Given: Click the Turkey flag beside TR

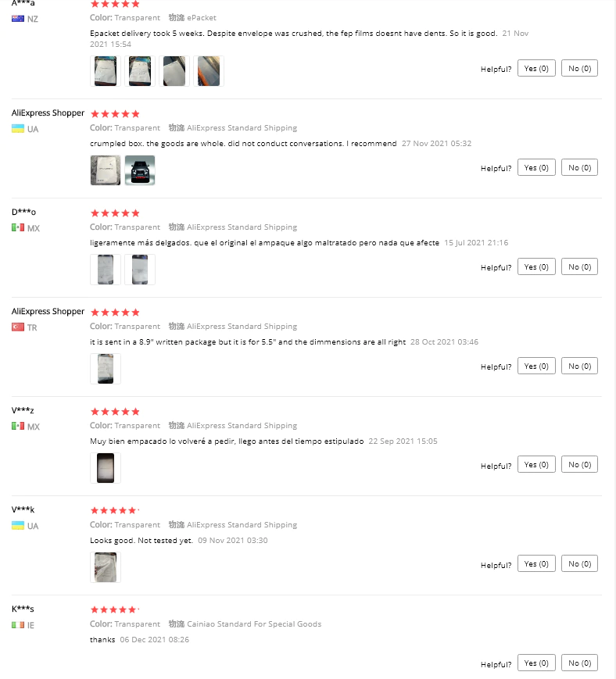Looking at the screenshot, I should pyautogui.click(x=18, y=327).
